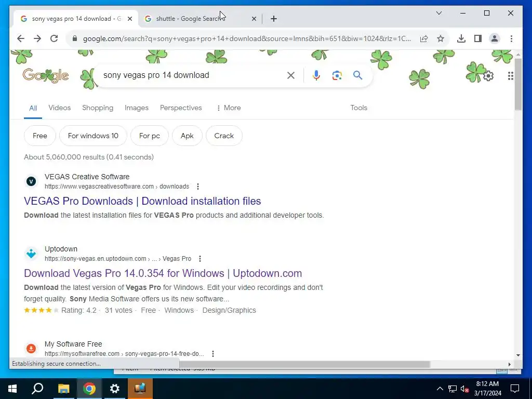Open the Windows Start menu
Image resolution: width=532 pixels, height=399 pixels.
pos(12,389)
